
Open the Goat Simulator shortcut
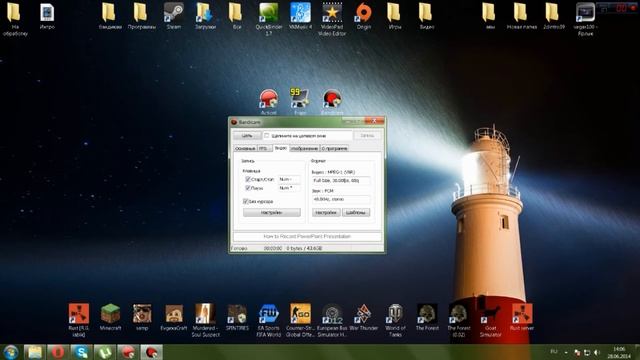[490, 320]
